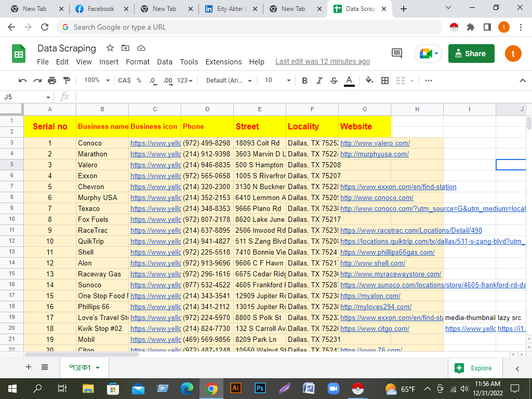Open the Help menu
Viewport: 532px width, 399px height.
[x=257, y=62]
